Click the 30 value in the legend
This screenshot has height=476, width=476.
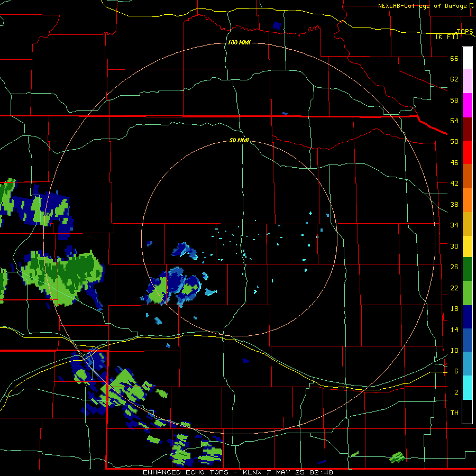click(454, 246)
